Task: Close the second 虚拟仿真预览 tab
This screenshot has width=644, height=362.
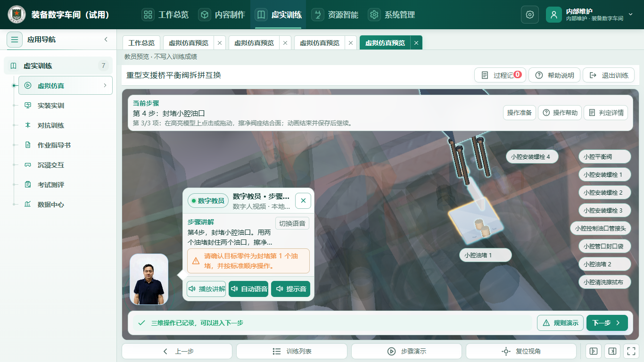Action: pos(285,43)
